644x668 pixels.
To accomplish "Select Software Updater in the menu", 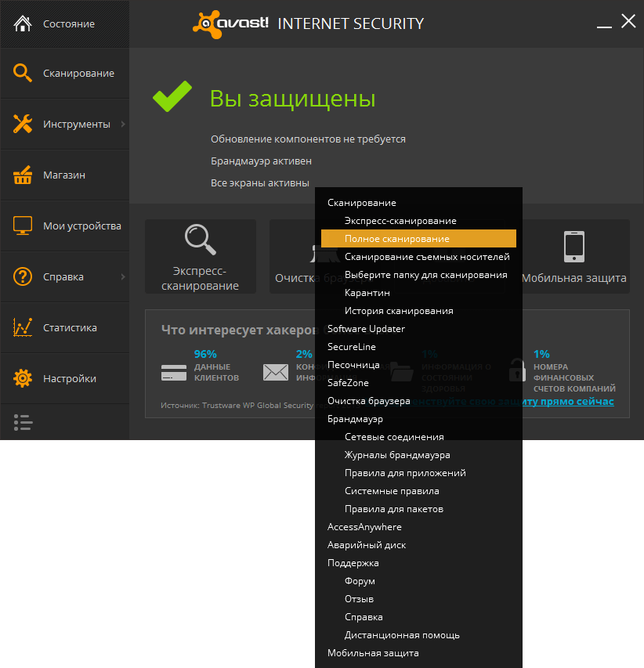I will tap(418, 328).
